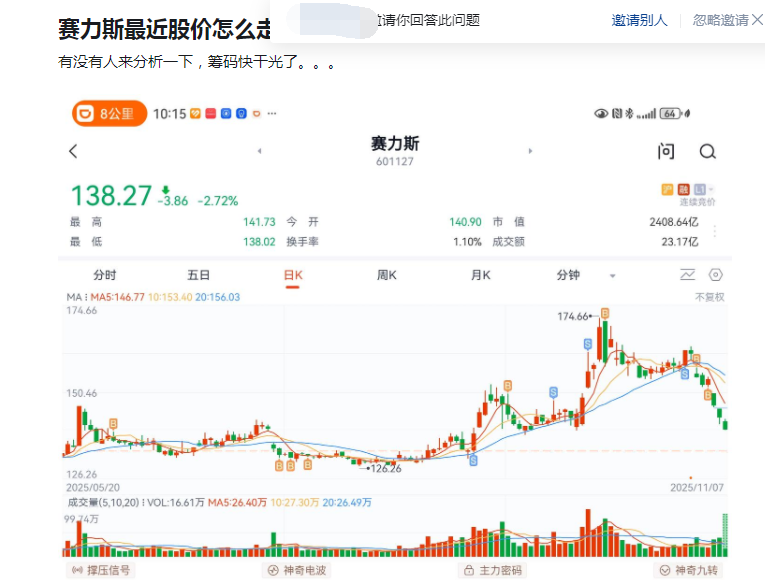Viewport: 765px width, 580px height.
Task: Select the 日K chart tab
Action: point(293,276)
